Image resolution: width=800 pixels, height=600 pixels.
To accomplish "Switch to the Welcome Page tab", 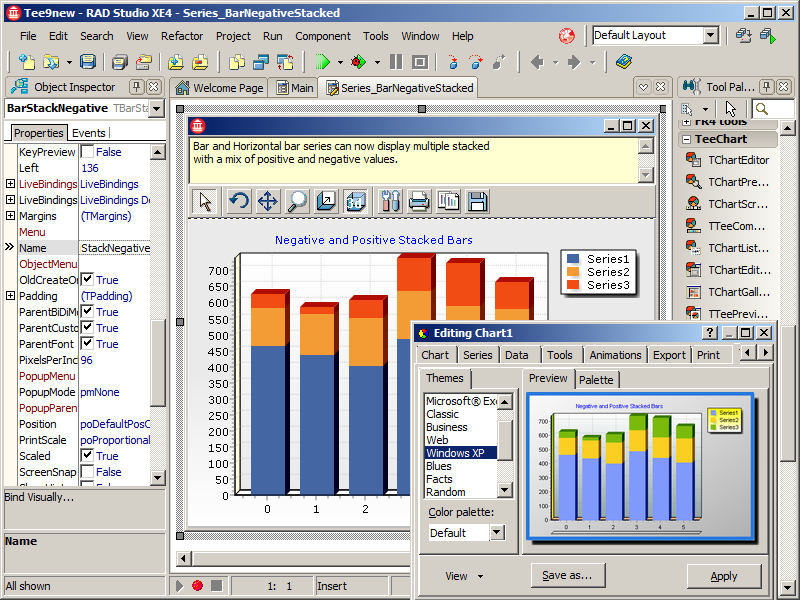I will 219,88.
